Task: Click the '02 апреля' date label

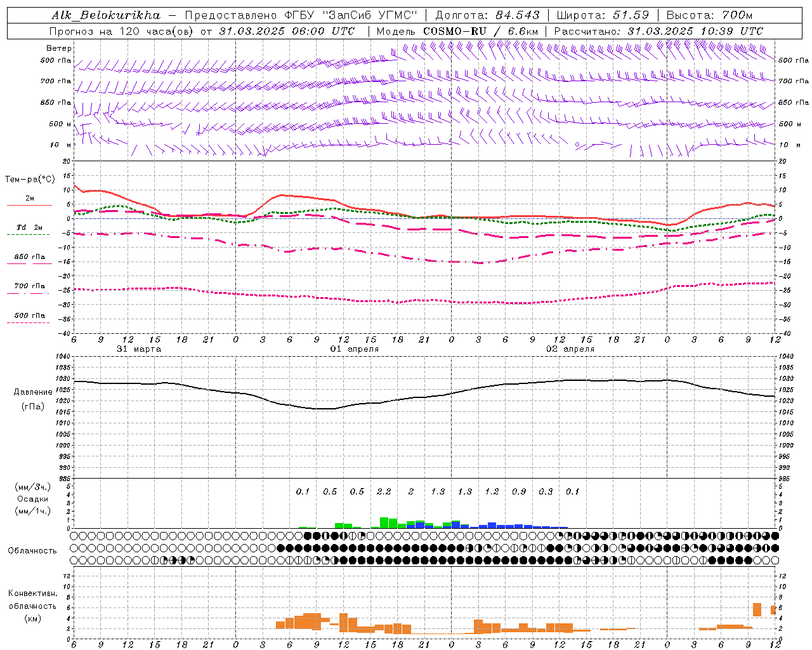Action: coord(570,349)
